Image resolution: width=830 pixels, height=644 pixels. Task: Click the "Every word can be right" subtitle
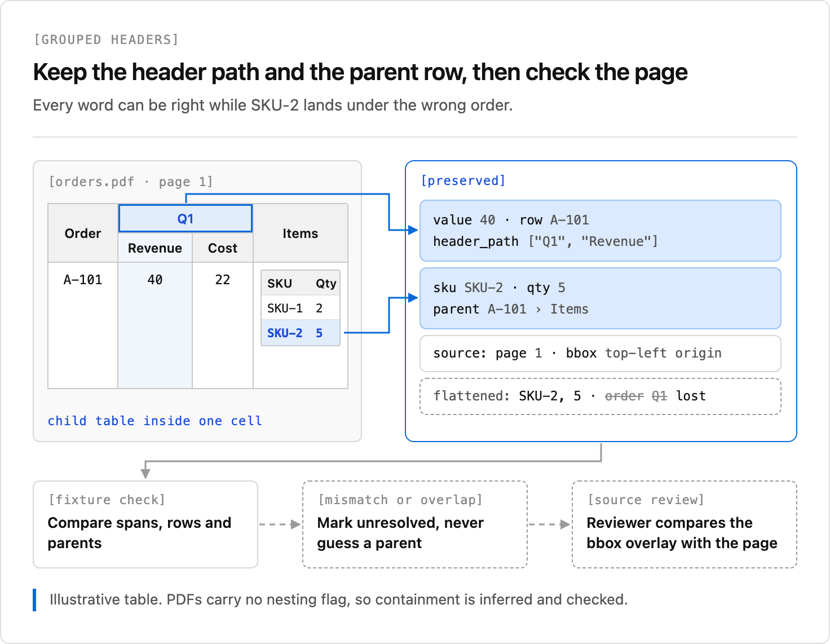click(273, 105)
